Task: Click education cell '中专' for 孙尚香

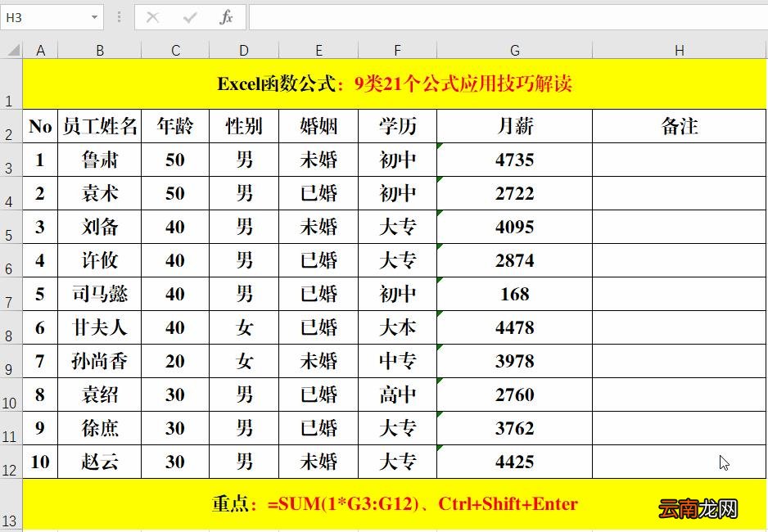Action: point(397,361)
